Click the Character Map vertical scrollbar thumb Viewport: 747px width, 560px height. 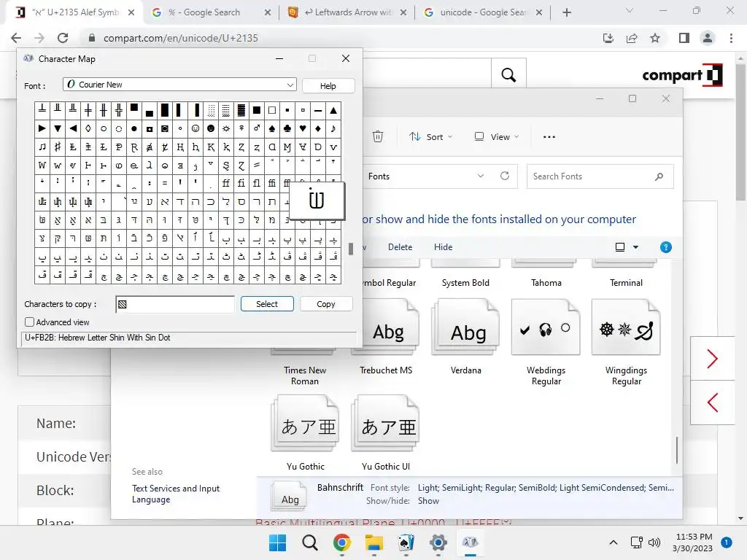[351, 249]
